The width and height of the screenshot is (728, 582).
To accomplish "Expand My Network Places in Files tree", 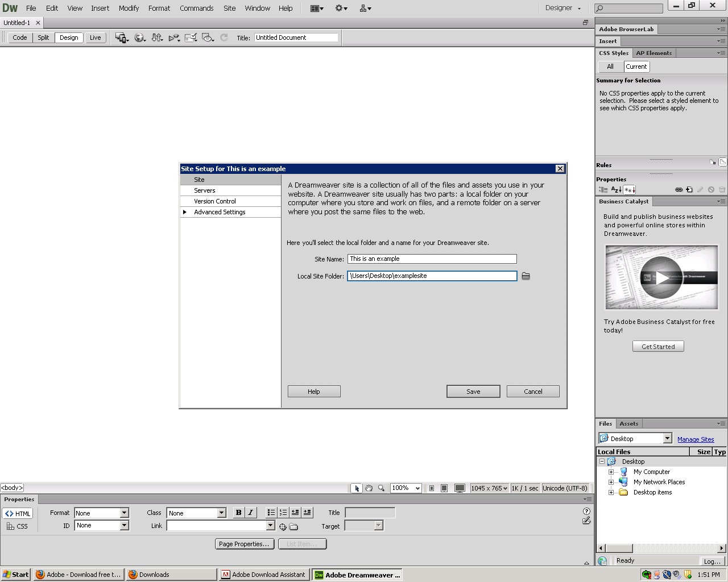I will [611, 482].
